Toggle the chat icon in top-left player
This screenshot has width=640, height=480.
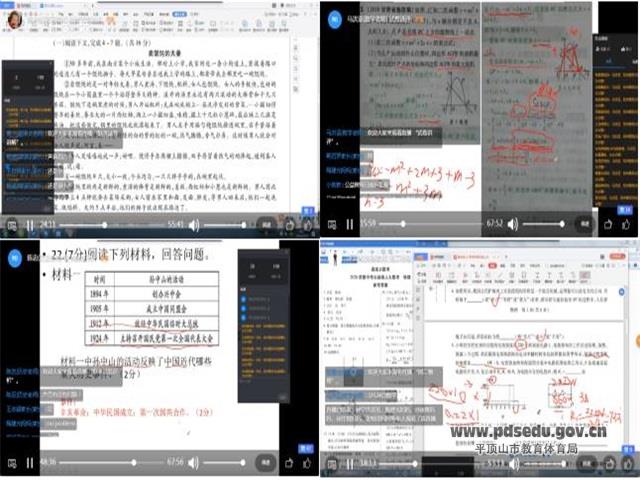9,225
